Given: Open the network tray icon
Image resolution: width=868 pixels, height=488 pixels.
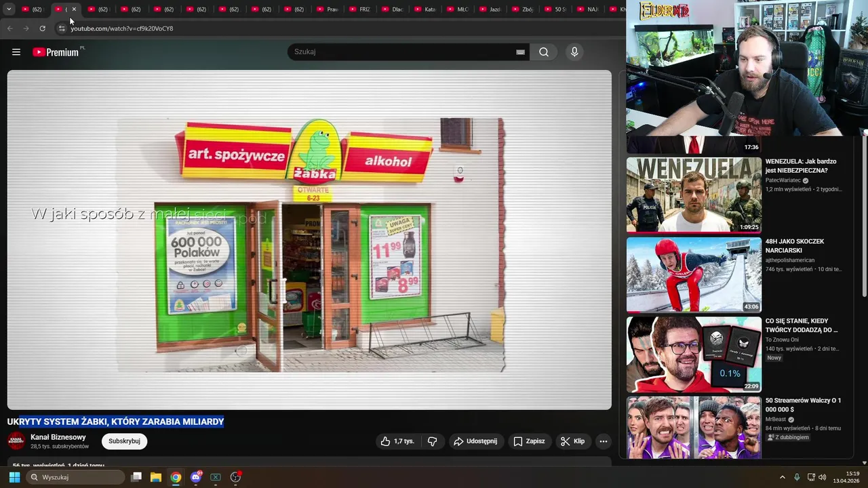Looking at the screenshot, I should tap(811, 477).
